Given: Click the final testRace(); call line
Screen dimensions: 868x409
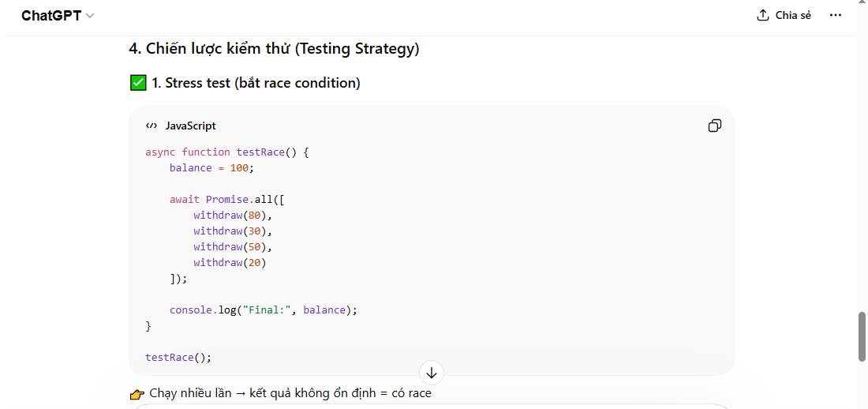Looking at the screenshot, I should pyautogui.click(x=178, y=357).
